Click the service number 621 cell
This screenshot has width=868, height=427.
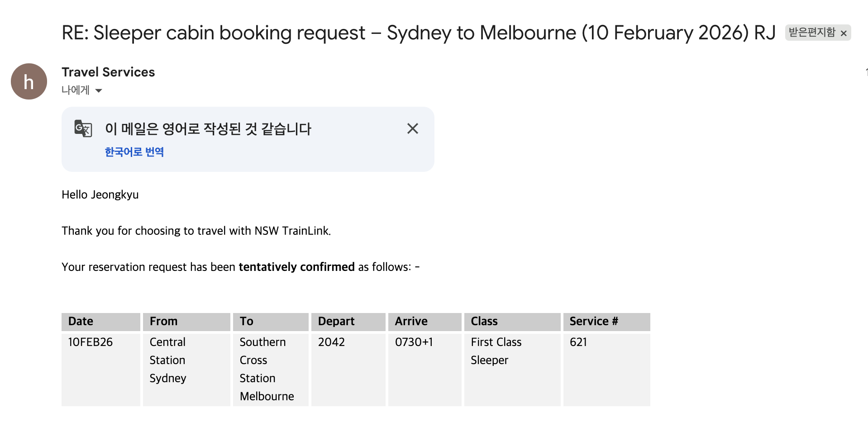pos(578,342)
